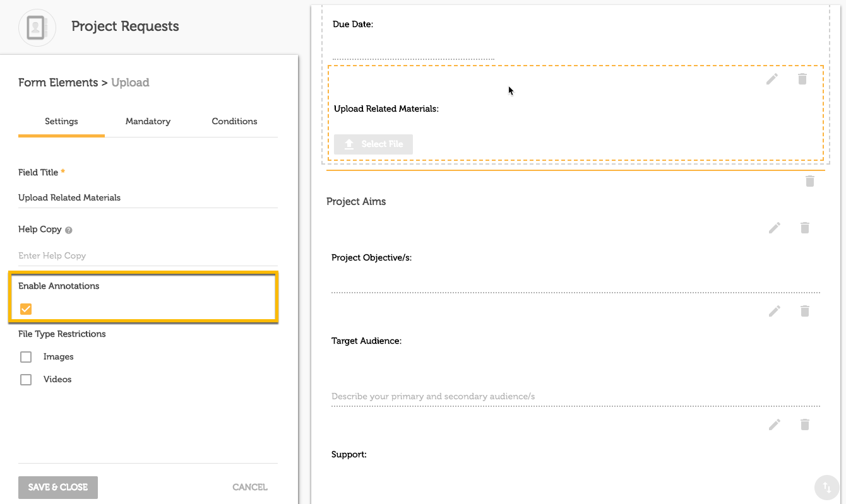The height and width of the screenshot is (504, 846).
Task: Click the Due Date label
Action: click(353, 25)
